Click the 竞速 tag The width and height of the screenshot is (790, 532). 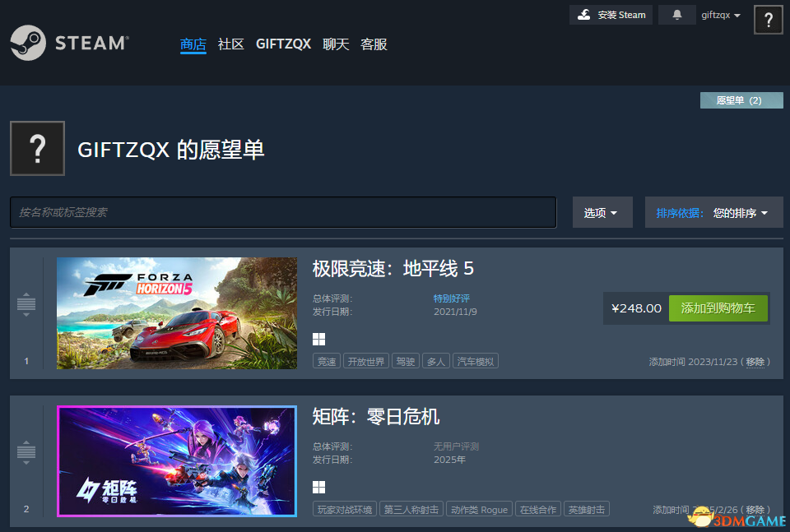coord(327,361)
